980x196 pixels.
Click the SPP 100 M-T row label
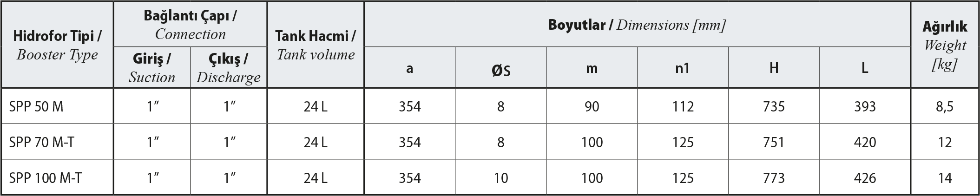click(45, 178)
